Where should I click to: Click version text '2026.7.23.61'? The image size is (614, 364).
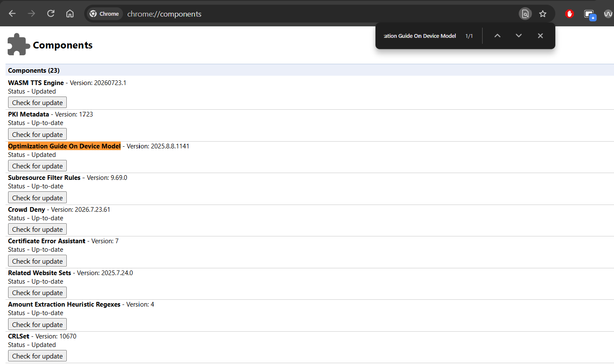(93, 209)
